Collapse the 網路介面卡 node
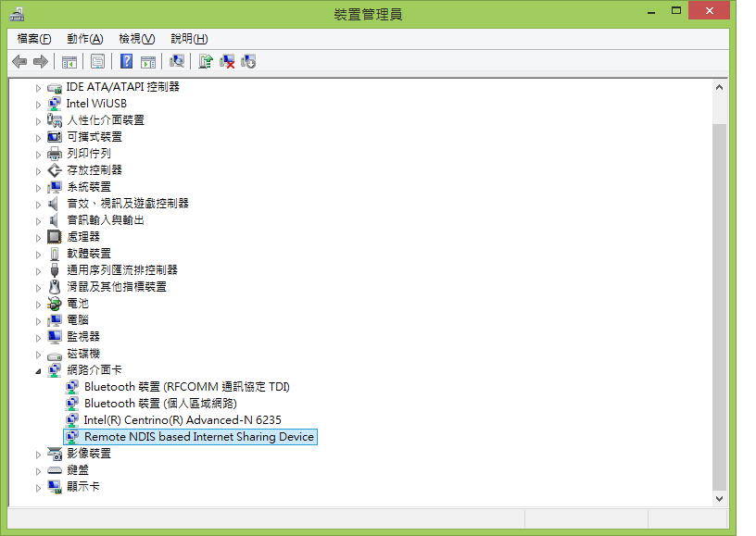Viewport: 756px width, 536px height. click(x=38, y=371)
